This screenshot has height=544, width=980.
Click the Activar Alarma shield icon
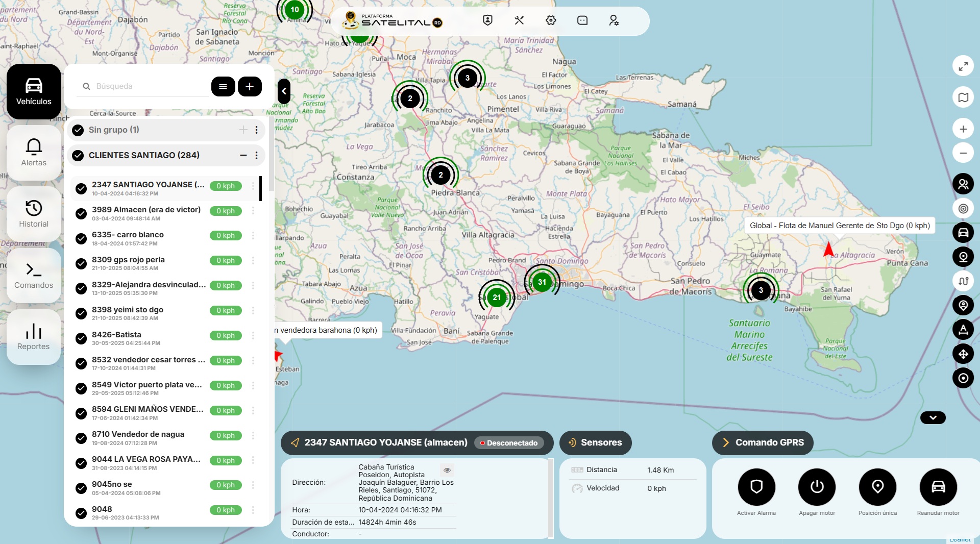point(756,487)
